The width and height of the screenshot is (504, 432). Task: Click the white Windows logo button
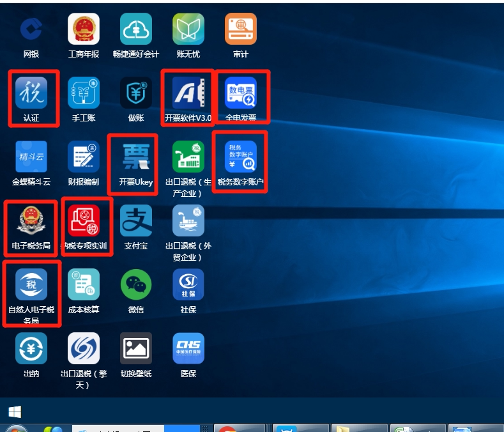click(x=15, y=412)
